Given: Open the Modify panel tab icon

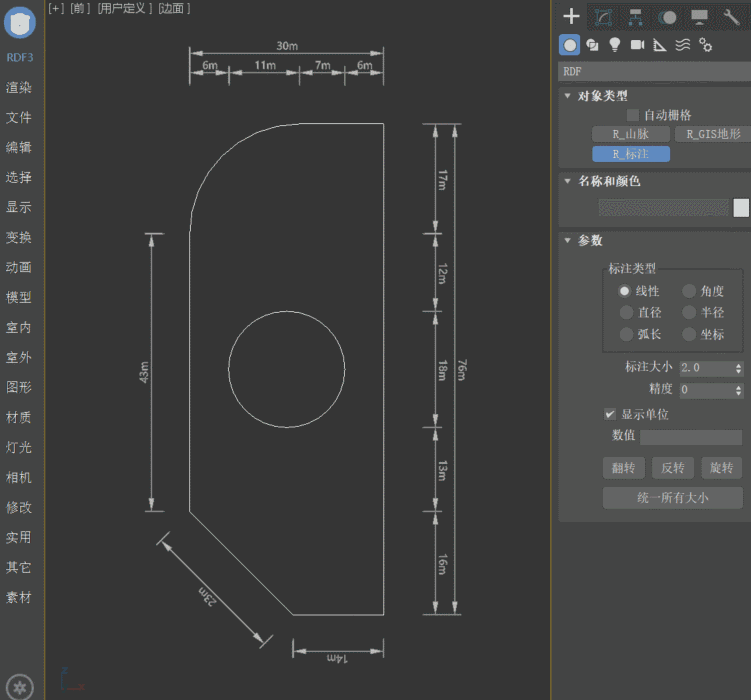Looking at the screenshot, I should pyautogui.click(x=603, y=16).
